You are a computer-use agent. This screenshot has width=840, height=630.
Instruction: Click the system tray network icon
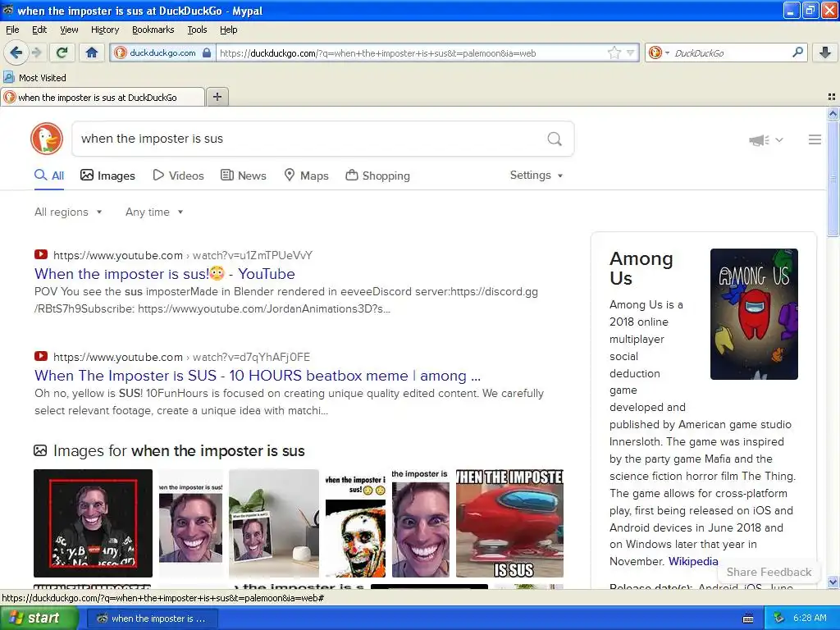tap(779, 619)
